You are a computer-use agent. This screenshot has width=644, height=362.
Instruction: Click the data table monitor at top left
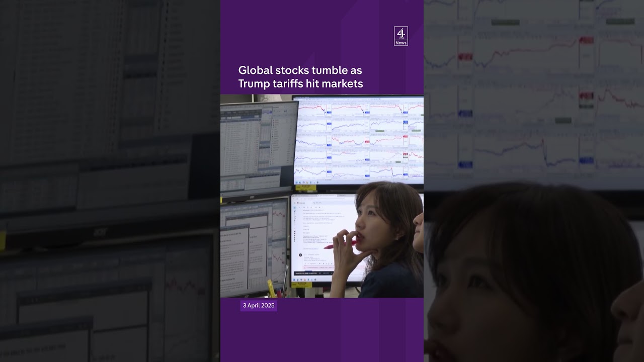257,143
